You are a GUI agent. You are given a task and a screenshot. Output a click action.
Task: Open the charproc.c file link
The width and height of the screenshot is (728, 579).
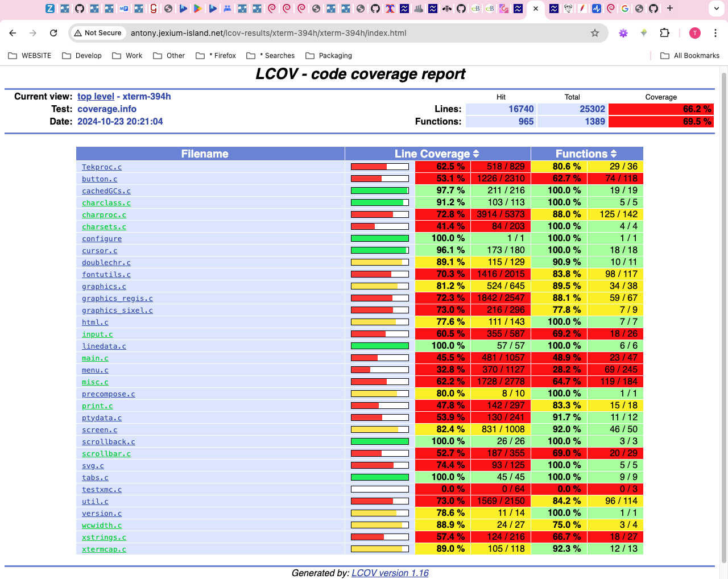[x=104, y=215]
